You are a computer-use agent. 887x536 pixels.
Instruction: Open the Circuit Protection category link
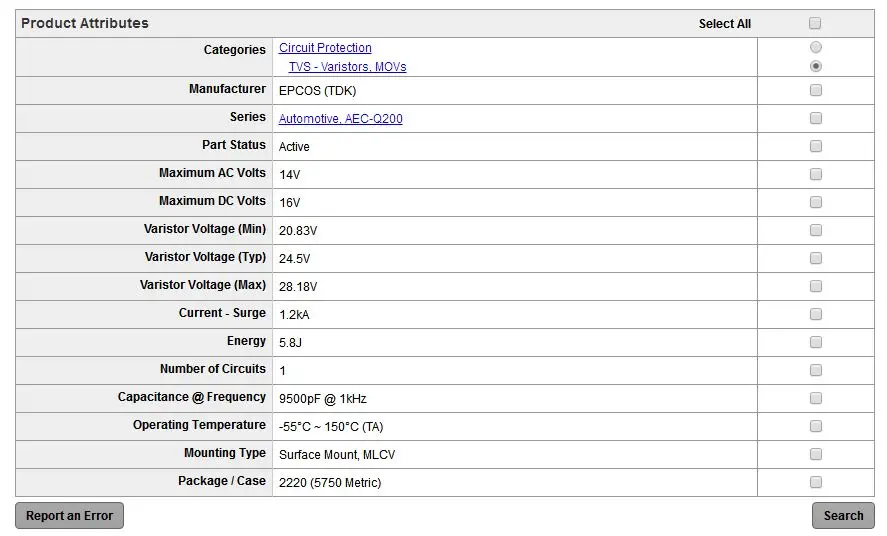coord(325,48)
